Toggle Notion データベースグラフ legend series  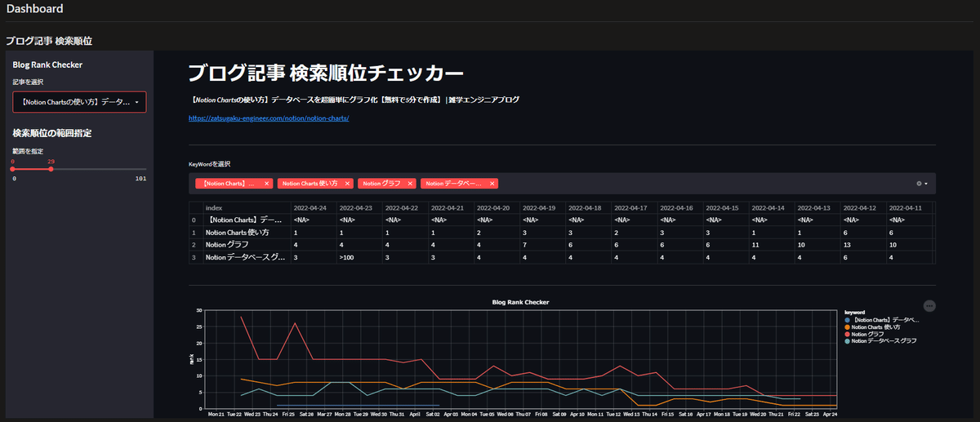pos(880,341)
